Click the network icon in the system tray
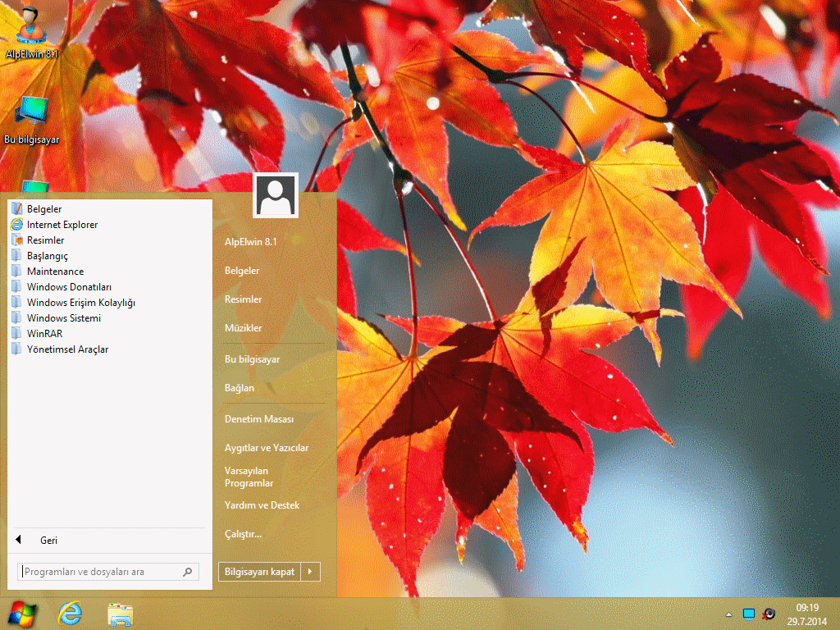Screen dimensions: 840x630 coord(748,614)
